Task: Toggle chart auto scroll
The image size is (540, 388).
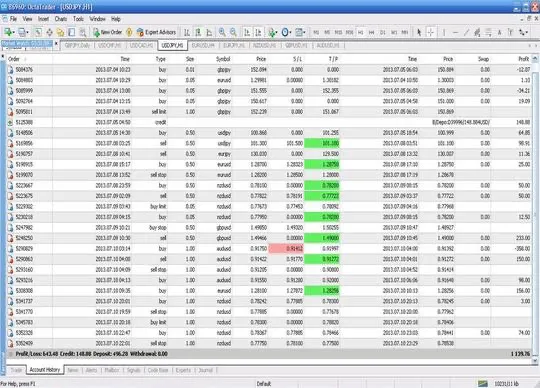Action: point(247,32)
